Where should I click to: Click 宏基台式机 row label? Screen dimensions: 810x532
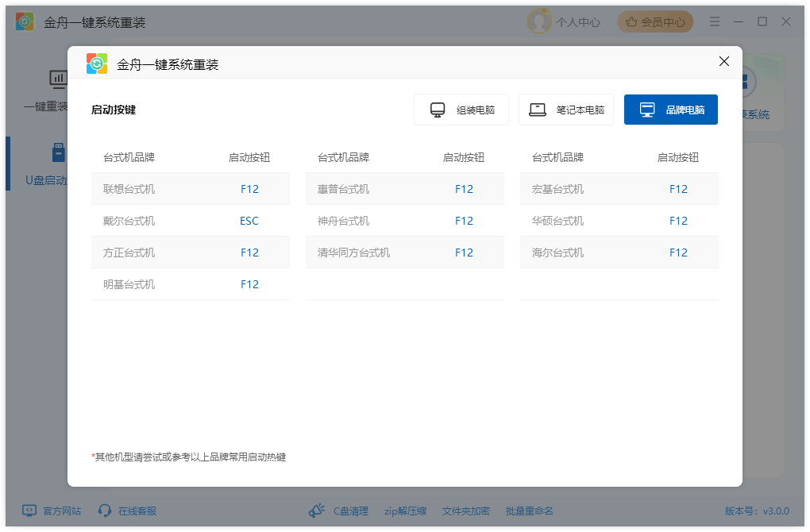[558, 189]
